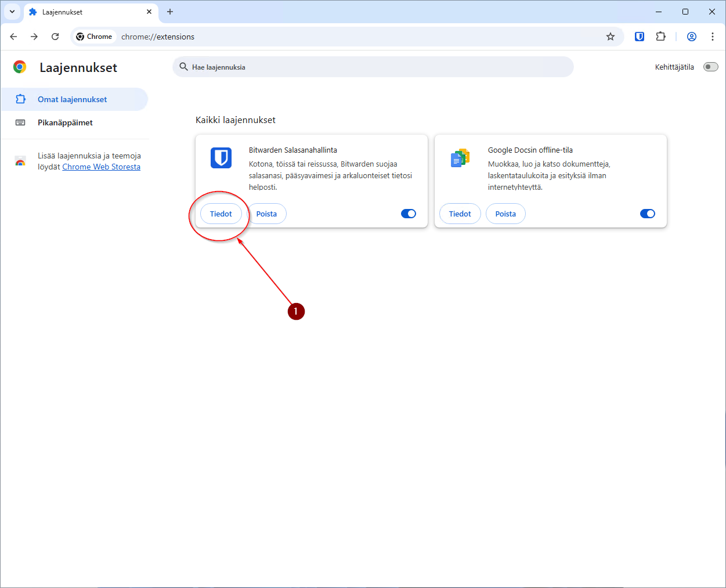
Task: Disable the Bitwarden extension toggle
Action: pyautogui.click(x=409, y=214)
